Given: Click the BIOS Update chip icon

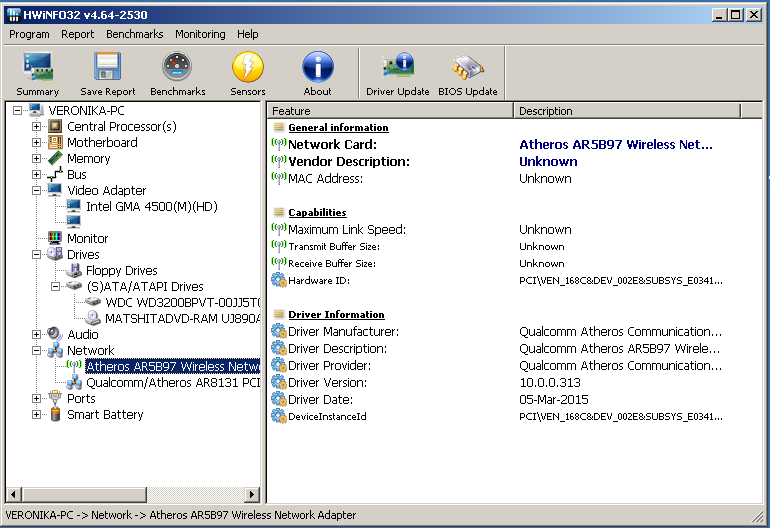Looking at the screenshot, I should [468, 67].
